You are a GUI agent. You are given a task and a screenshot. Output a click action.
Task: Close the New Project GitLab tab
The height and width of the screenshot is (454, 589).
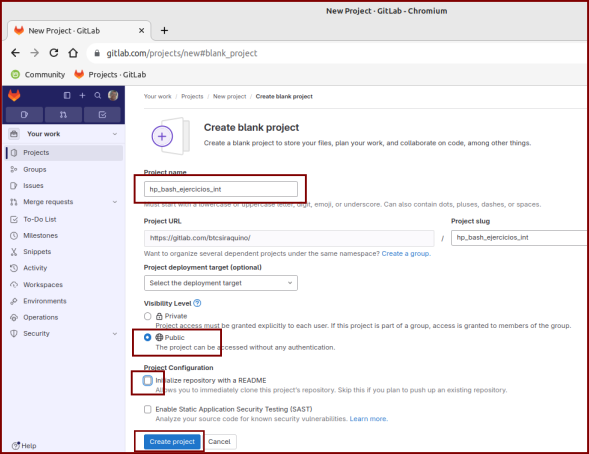(x=141, y=30)
